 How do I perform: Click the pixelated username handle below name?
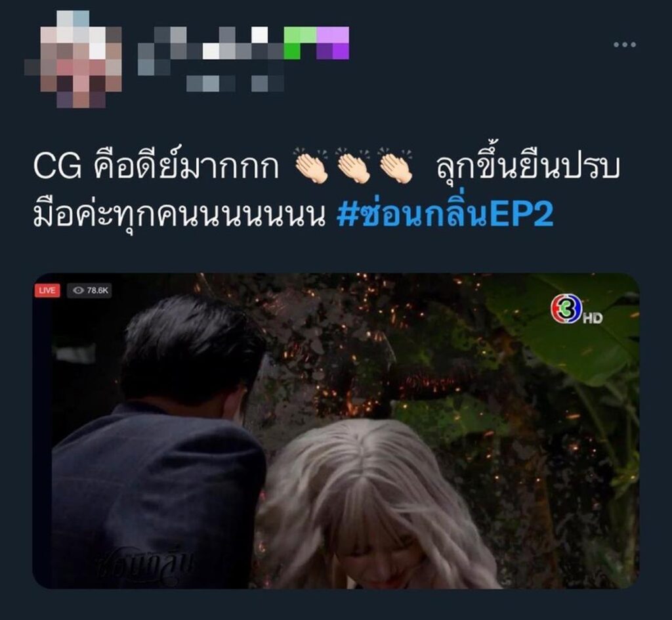click(236, 83)
